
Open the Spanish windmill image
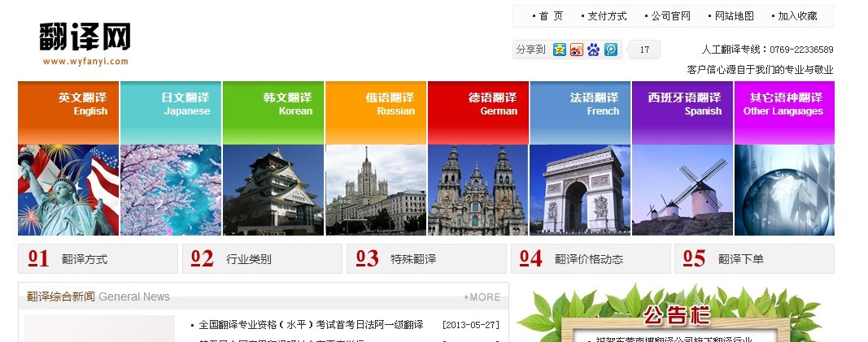point(683,190)
